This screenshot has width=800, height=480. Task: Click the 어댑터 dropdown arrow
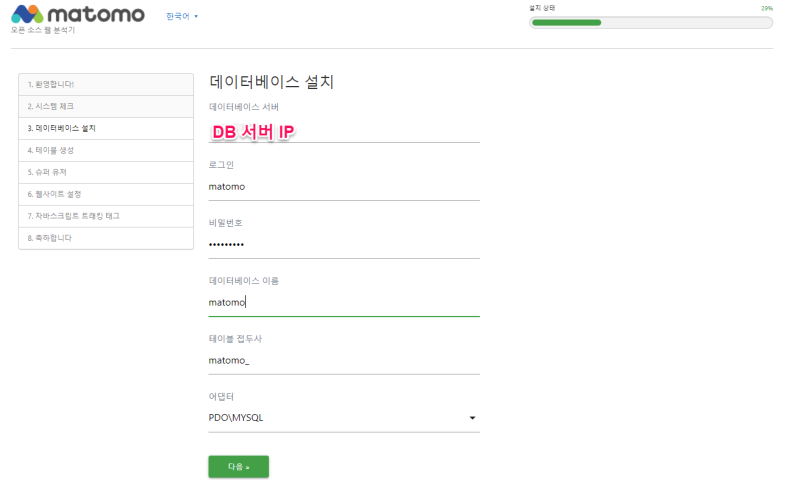coord(472,418)
